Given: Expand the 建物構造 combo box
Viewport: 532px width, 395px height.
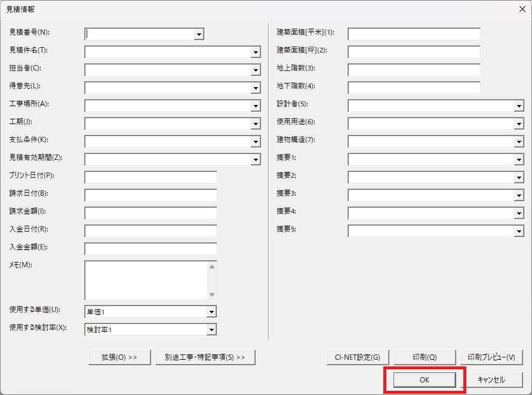Looking at the screenshot, I should coord(521,141).
